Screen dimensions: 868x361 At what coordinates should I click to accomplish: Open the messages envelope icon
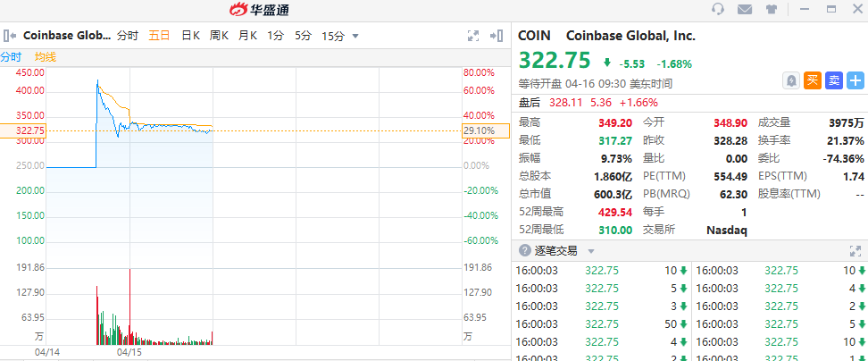pos(745,10)
